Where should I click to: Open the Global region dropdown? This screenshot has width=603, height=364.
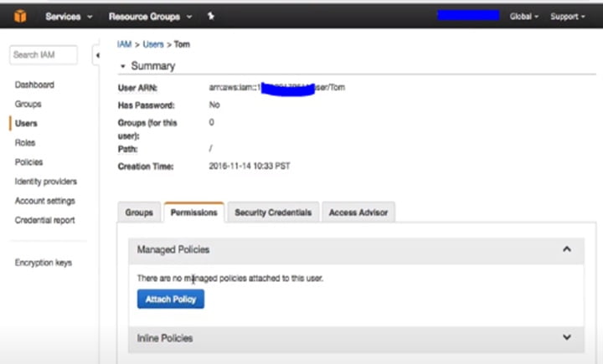[x=523, y=17]
